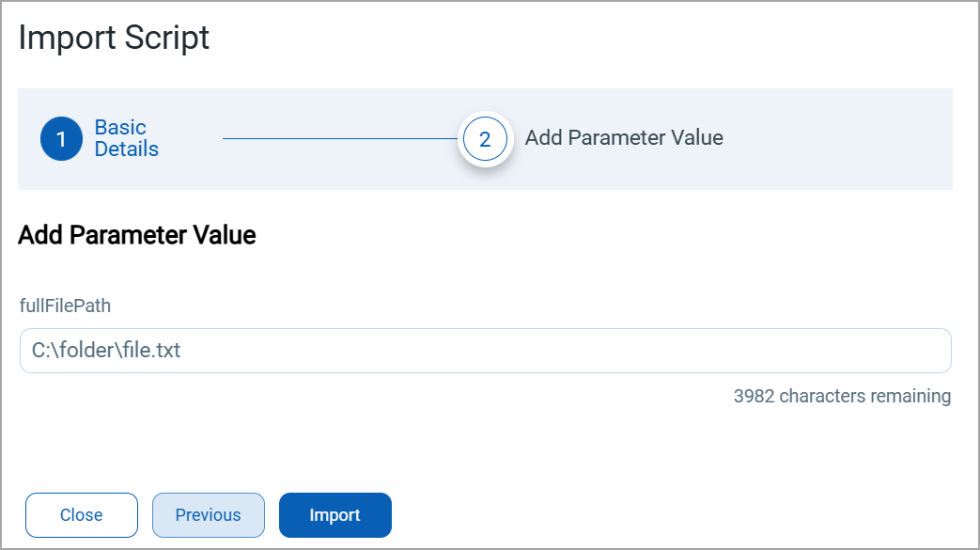980x550 pixels.
Task: Return using the Previous button
Action: [x=208, y=515]
